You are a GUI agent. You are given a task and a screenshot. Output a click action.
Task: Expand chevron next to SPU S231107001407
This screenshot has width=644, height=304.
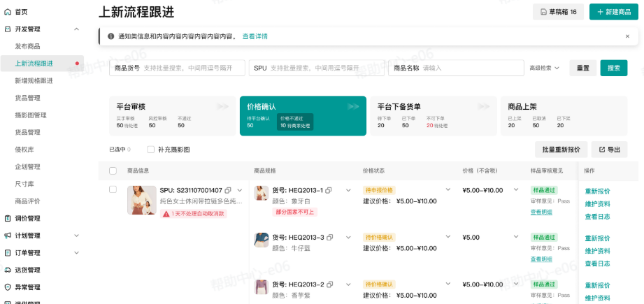[x=240, y=190]
